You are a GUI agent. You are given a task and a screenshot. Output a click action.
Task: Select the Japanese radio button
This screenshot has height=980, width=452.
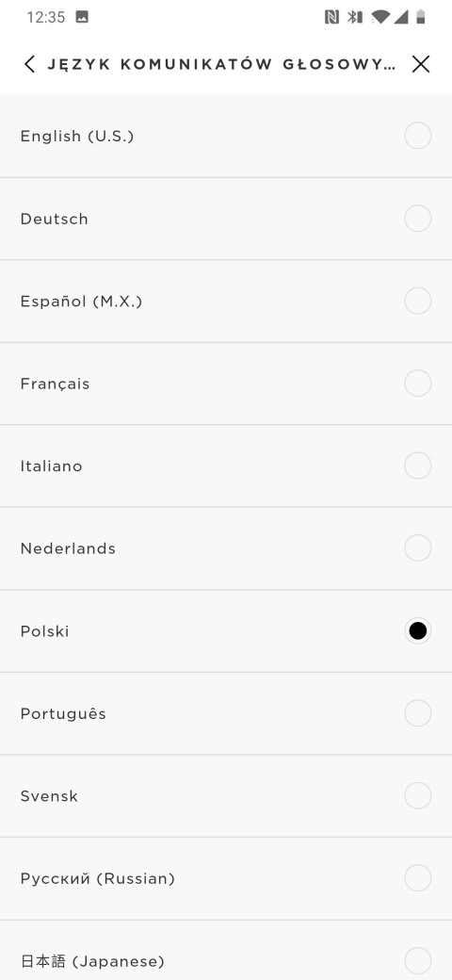[418, 960]
